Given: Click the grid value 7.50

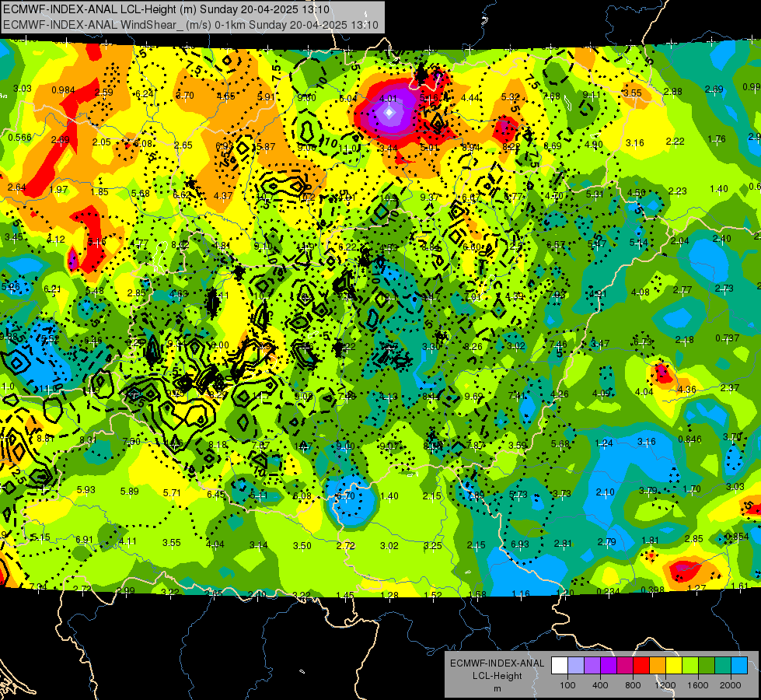Looking at the screenshot, I should [131, 442].
